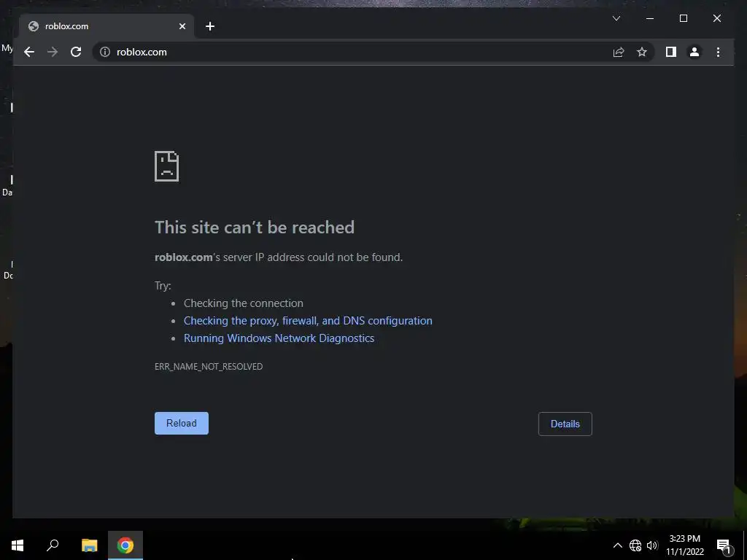Open network status tray icon
Image resolution: width=747 pixels, height=560 pixels.
pyautogui.click(x=635, y=545)
